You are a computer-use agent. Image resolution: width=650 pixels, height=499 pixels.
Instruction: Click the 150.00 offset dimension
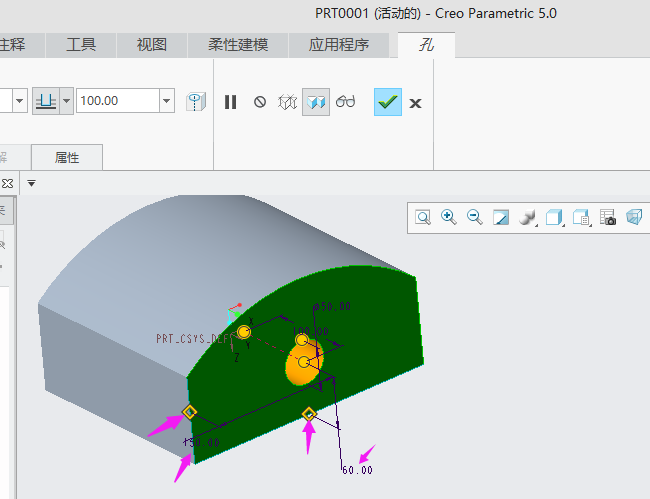point(201,443)
